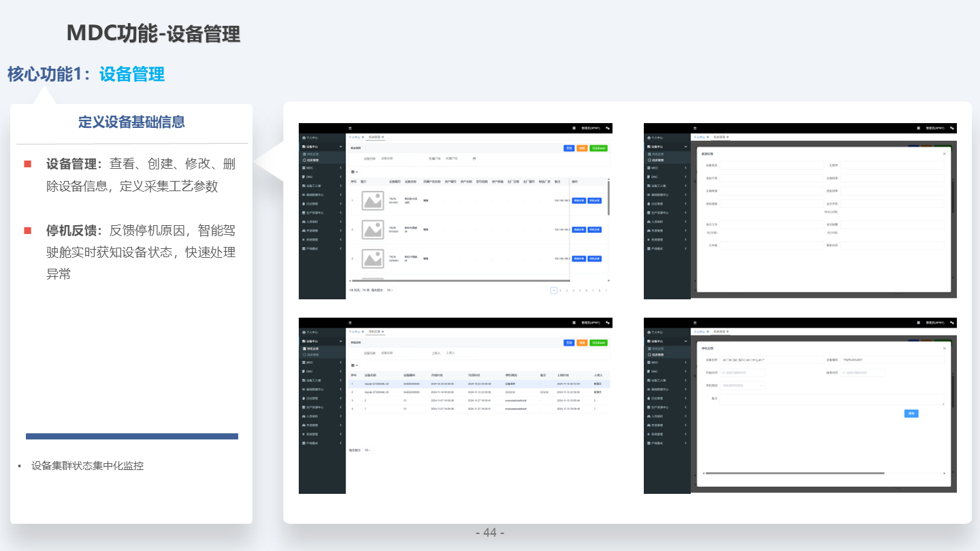Click the blue query button in top-left screenshot

[x=568, y=148]
